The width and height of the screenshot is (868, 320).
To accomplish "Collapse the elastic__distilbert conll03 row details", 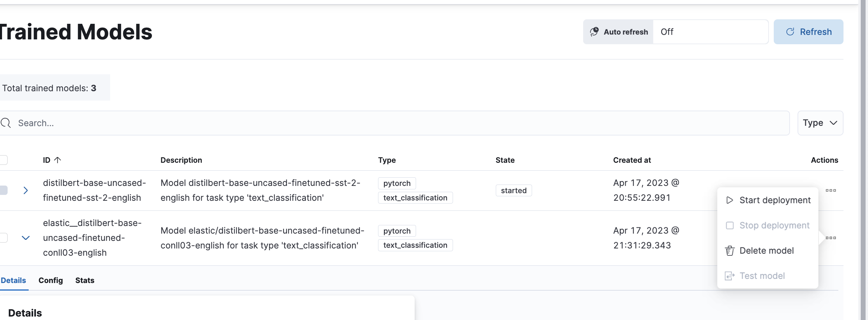I will 26,238.
